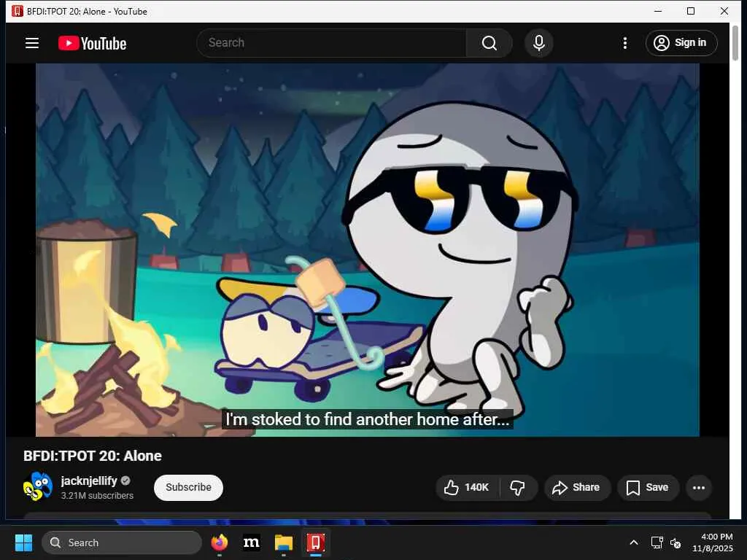Open the clock showing 4:00 PM
747x560 pixels.
coord(713,542)
